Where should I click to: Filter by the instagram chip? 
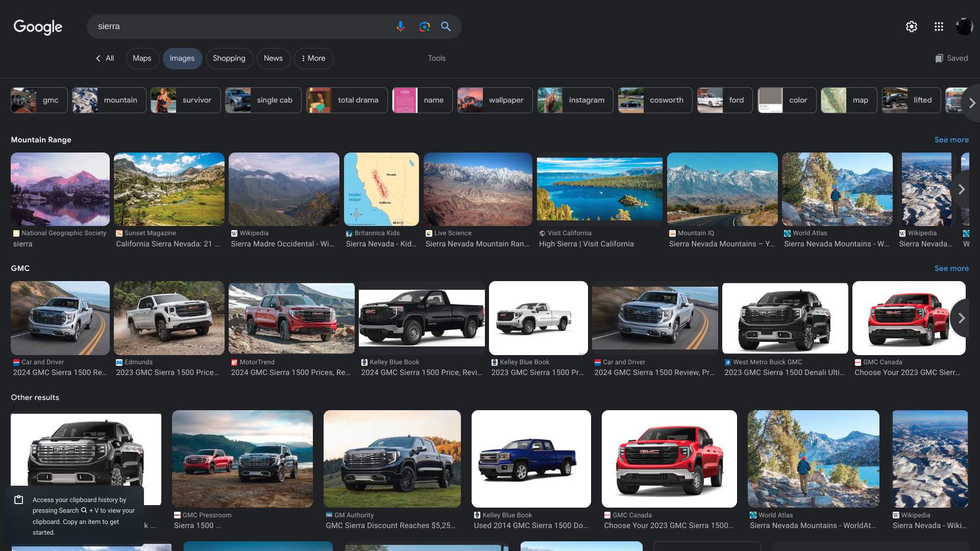point(575,100)
